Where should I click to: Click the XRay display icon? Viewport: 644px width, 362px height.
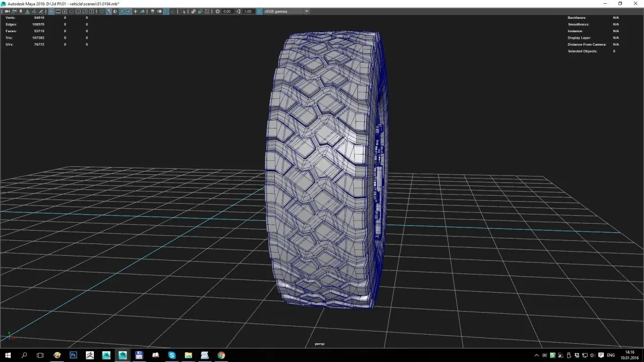click(193, 11)
